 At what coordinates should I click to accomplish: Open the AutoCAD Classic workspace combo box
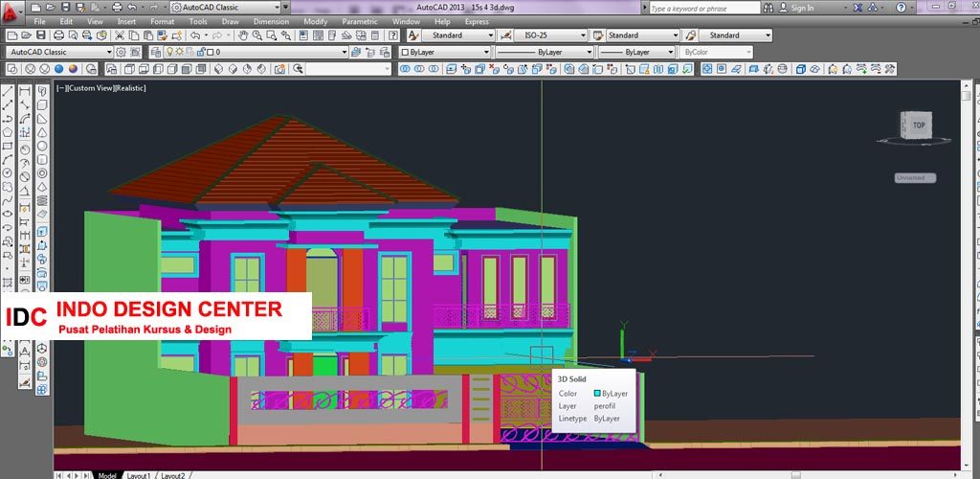[59, 52]
